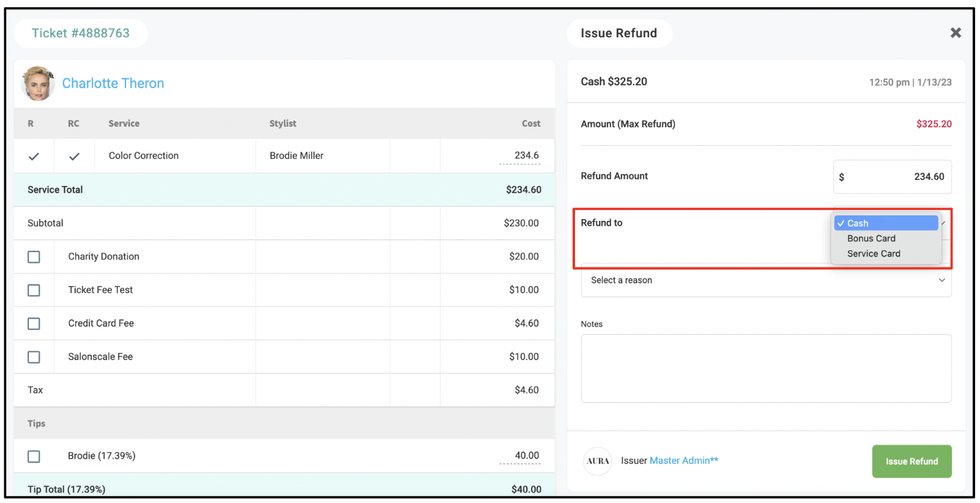
Task: Enable the Salonscale Fee checkbox
Action: point(34,357)
